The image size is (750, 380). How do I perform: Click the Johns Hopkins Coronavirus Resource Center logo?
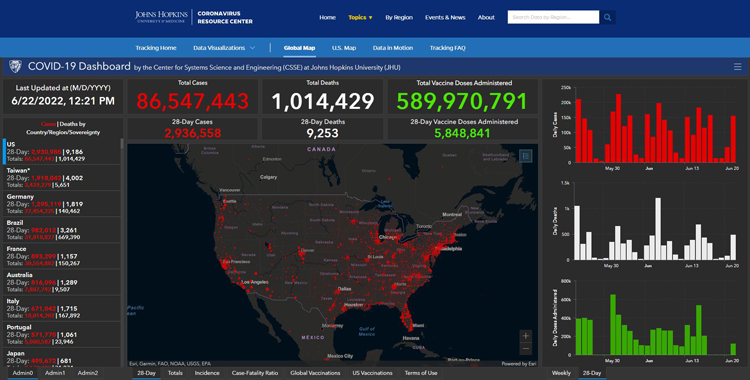(x=194, y=17)
